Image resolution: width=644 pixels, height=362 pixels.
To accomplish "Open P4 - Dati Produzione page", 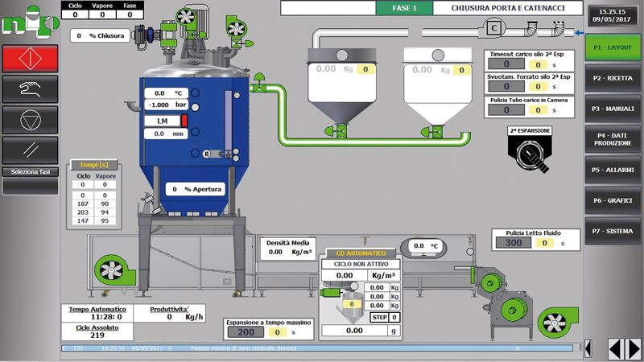I will pyautogui.click(x=613, y=138).
